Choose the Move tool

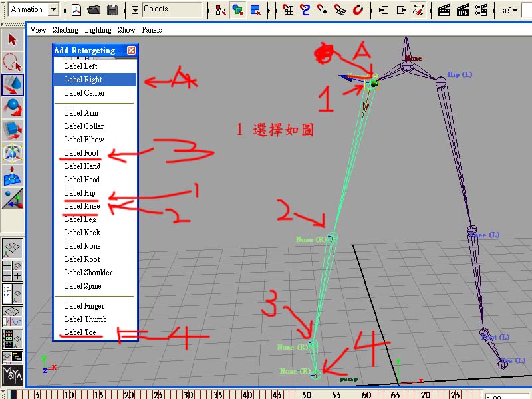pos(13,85)
